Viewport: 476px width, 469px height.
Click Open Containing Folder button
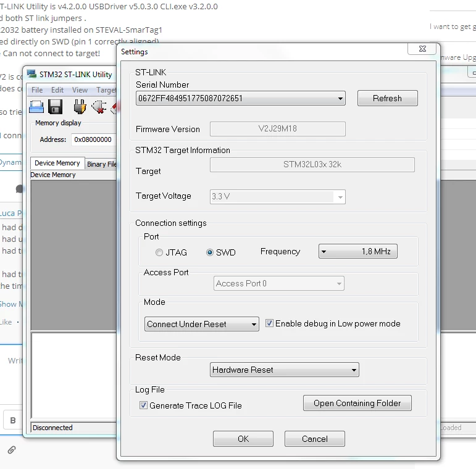click(x=357, y=403)
